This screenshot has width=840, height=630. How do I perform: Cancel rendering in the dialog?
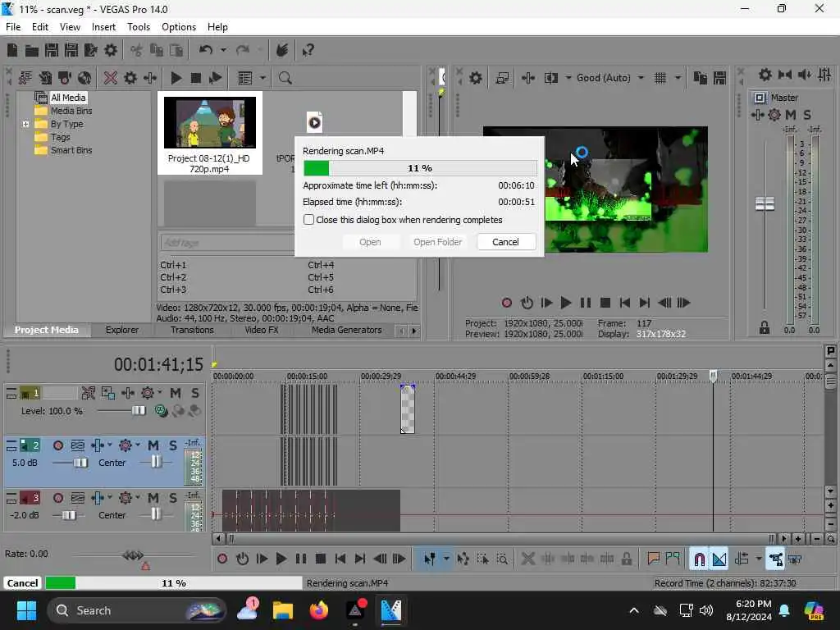(x=505, y=242)
